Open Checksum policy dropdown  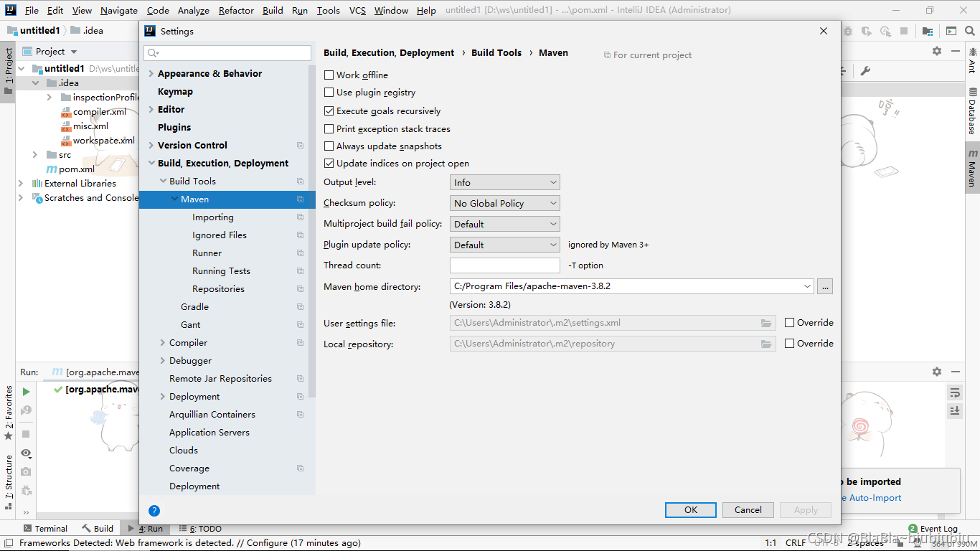click(x=505, y=204)
